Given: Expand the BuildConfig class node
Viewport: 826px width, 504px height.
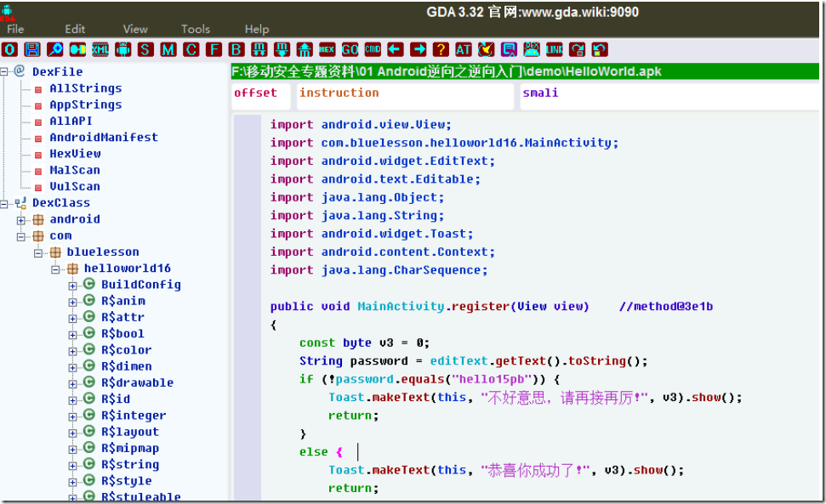Looking at the screenshot, I should 72,286.
